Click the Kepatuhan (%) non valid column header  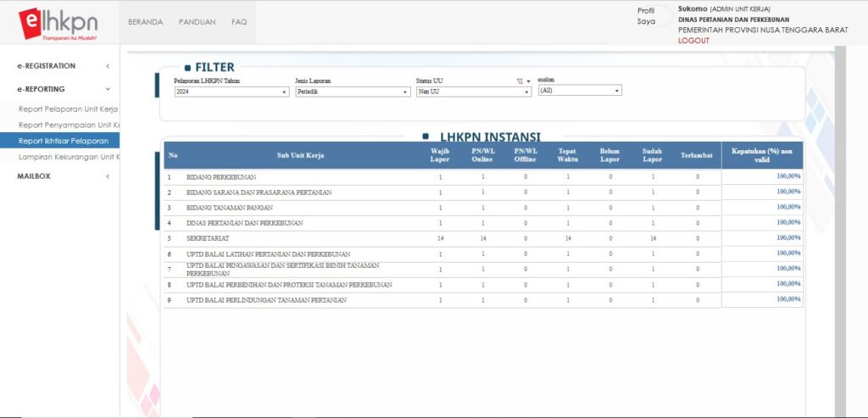[x=761, y=154]
